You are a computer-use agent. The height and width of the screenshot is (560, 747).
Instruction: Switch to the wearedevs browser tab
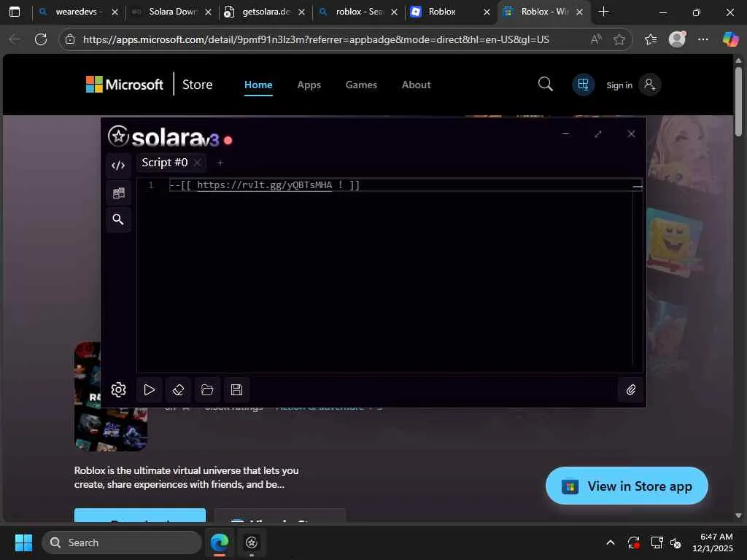pyautogui.click(x=78, y=12)
